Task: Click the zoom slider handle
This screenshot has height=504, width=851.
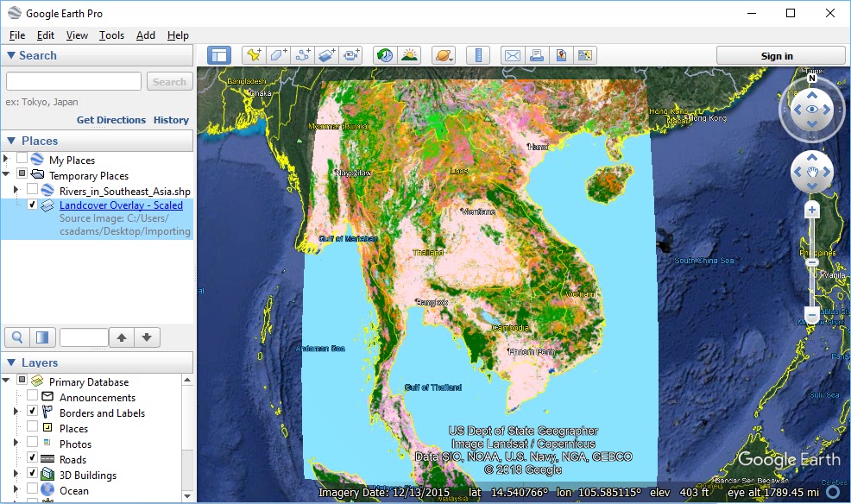Action: click(812, 262)
